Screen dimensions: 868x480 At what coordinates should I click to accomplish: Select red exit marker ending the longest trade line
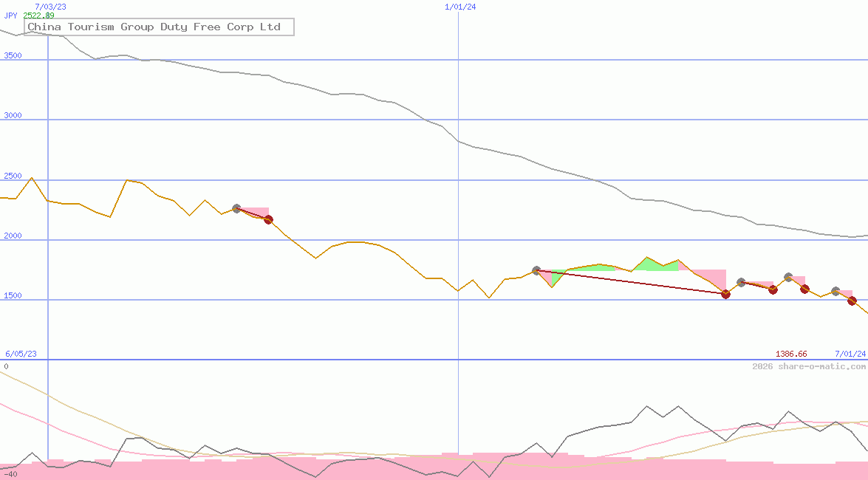pyautogui.click(x=725, y=294)
